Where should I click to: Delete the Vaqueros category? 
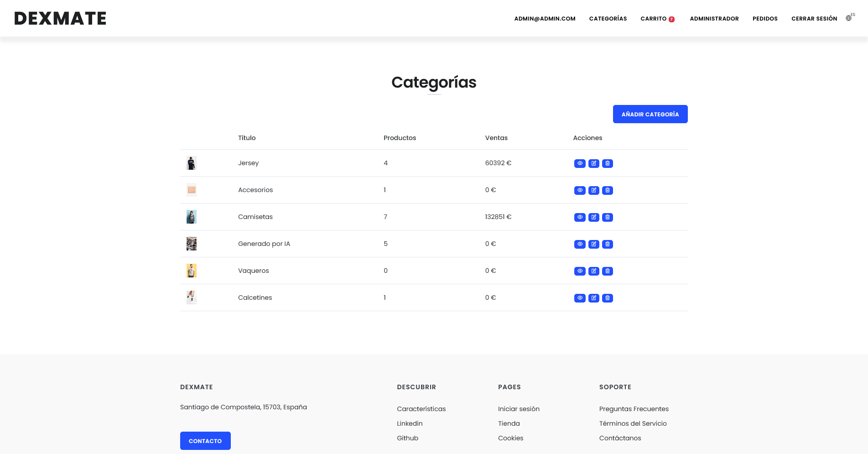coord(608,271)
